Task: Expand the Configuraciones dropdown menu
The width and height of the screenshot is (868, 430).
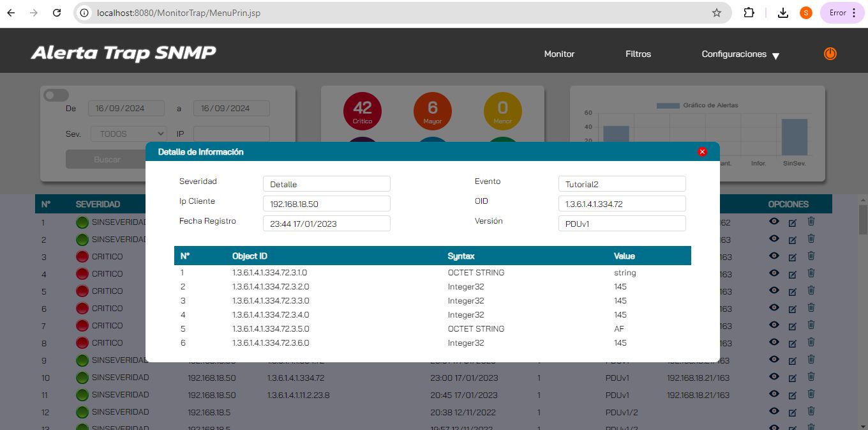Action: coord(740,54)
